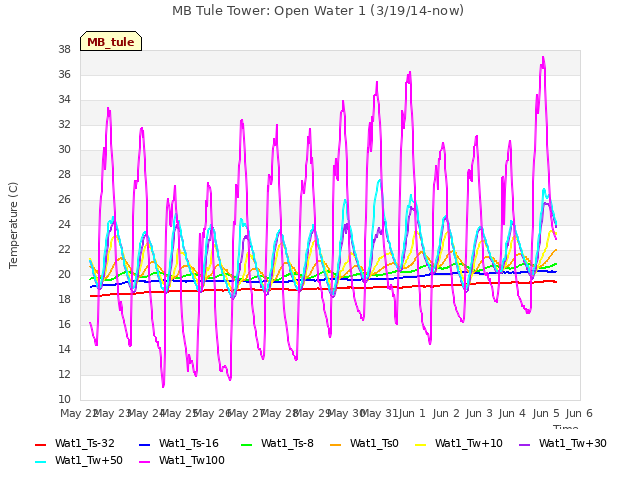Select the Wat1_Ts-32 legend label
This screenshot has height=480, width=640.
point(85,444)
